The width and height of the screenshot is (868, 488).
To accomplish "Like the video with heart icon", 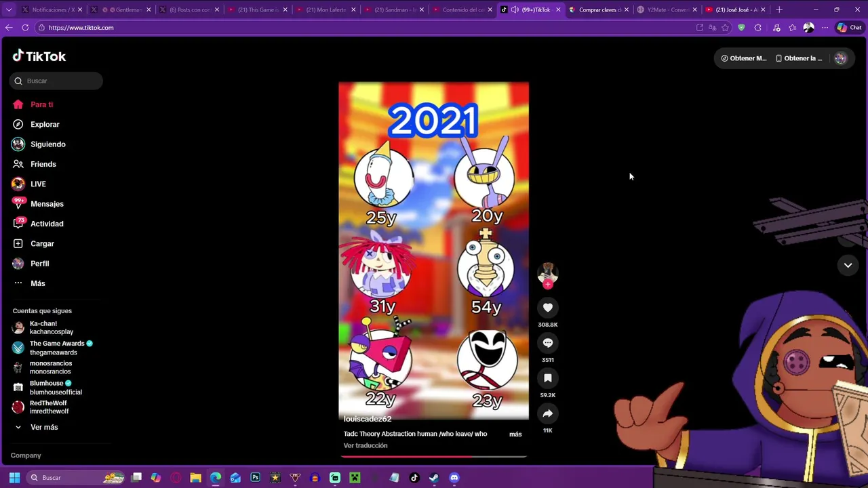I will pos(548,308).
